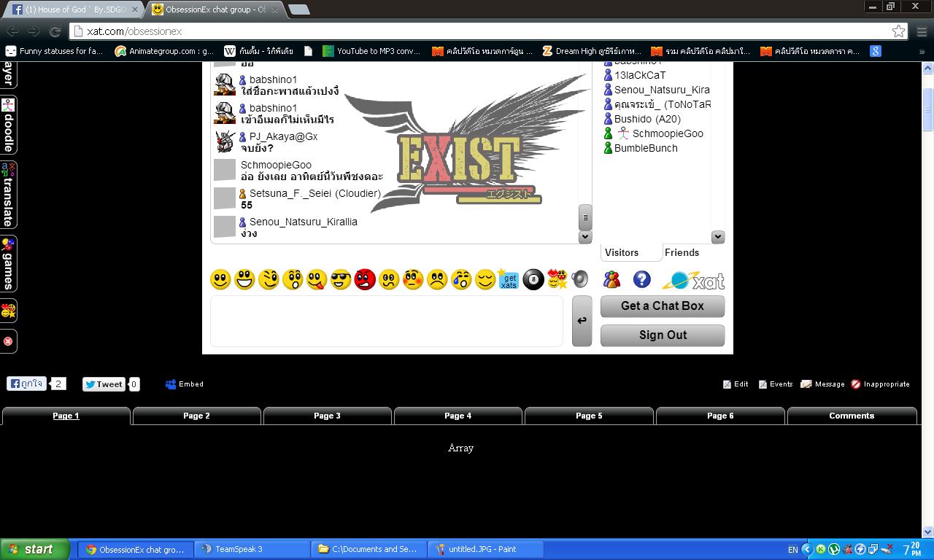Click visitor Bushido (A20) in the list

pos(647,119)
